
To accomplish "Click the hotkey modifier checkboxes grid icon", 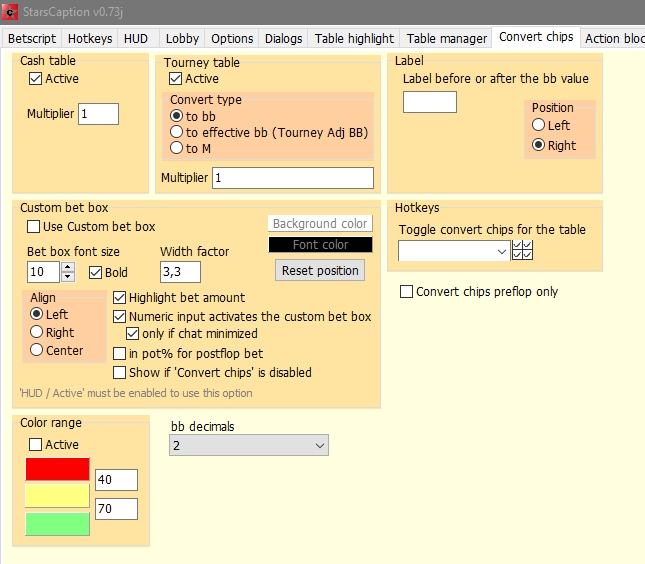I will click(x=522, y=250).
